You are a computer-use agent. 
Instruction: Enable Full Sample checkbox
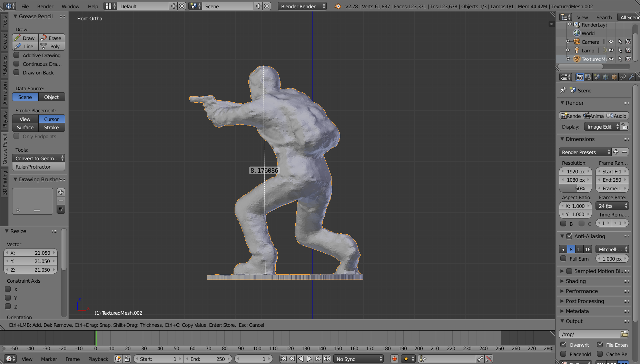[x=563, y=259]
